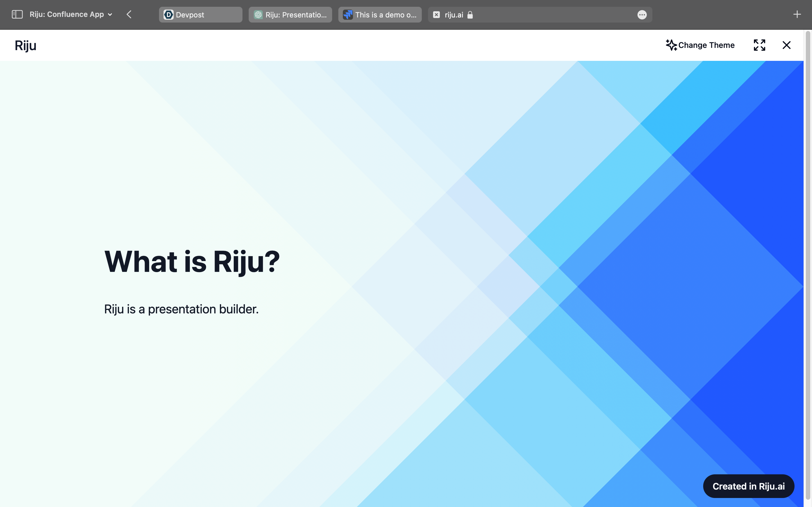Close the presentation with the X icon
Viewport: 812px width, 507px height.
coord(787,45)
